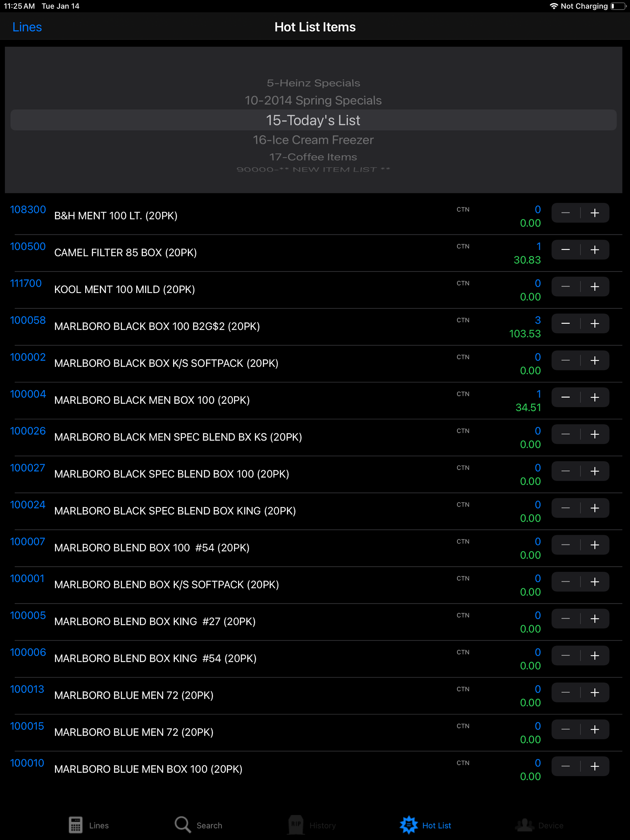
Task: Tap minus for MARLBORO BLEND BOX KING #54
Action: click(565, 655)
